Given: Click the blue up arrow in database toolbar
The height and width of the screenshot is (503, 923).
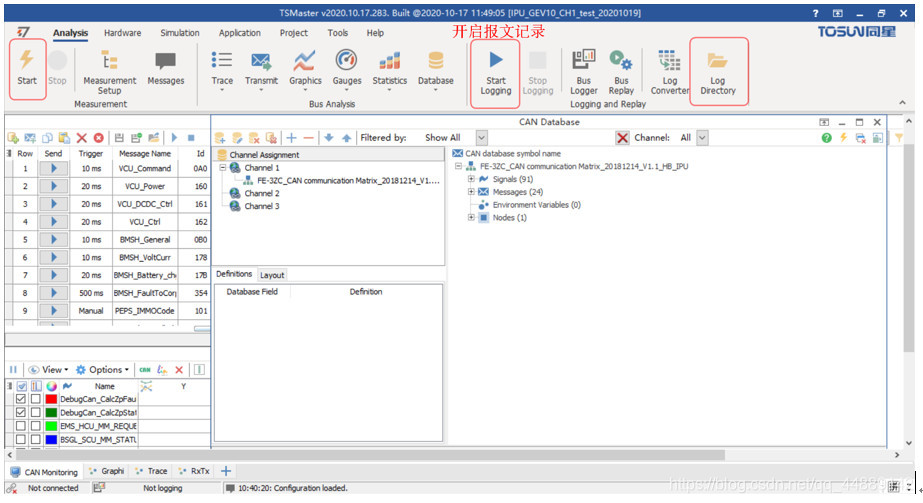Looking at the screenshot, I should 347,138.
